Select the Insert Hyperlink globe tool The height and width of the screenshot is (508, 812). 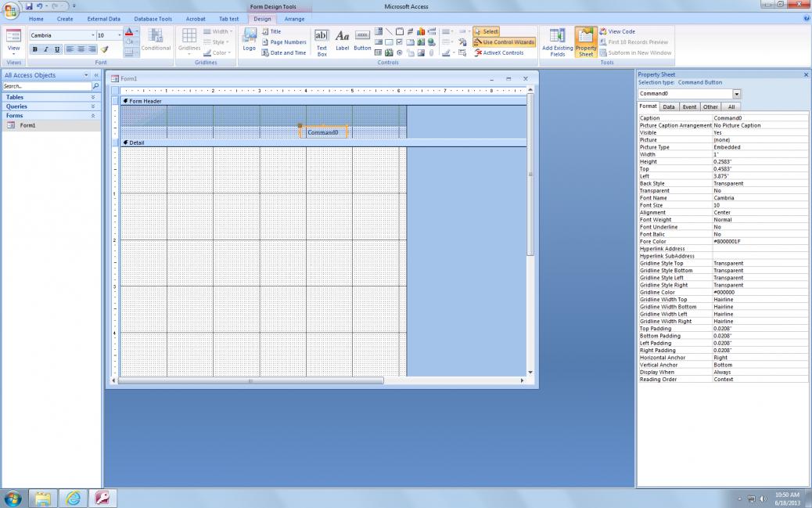click(x=431, y=42)
